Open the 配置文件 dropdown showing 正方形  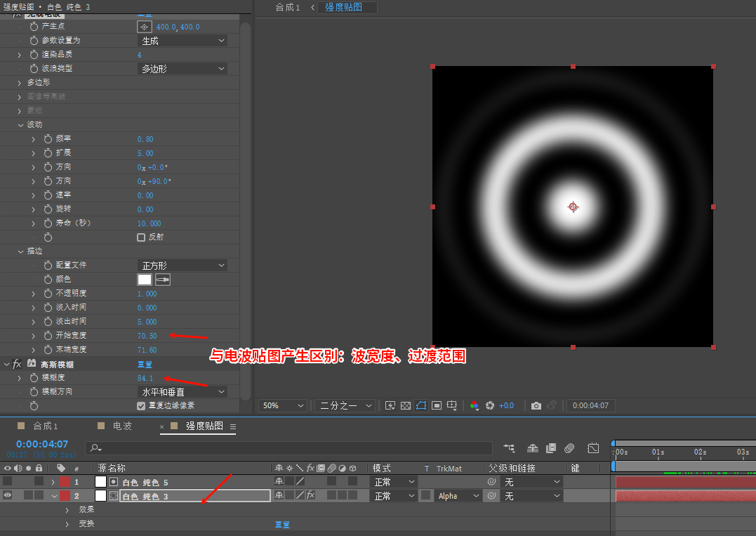(x=183, y=266)
